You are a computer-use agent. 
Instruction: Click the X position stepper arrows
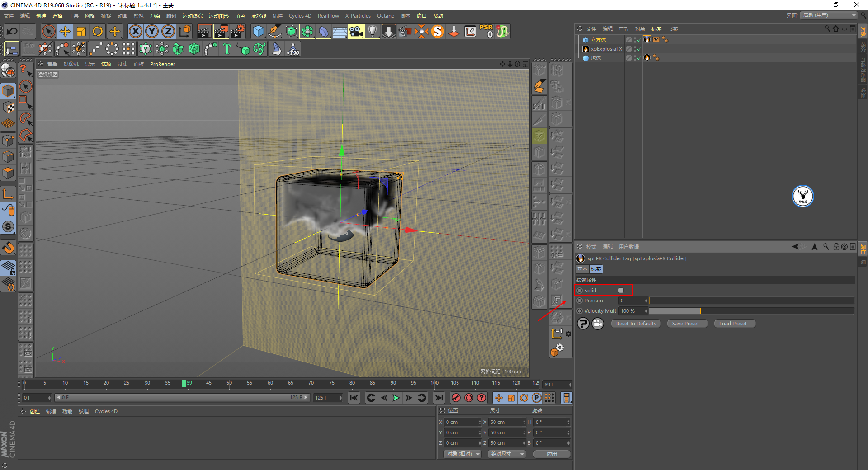480,422
